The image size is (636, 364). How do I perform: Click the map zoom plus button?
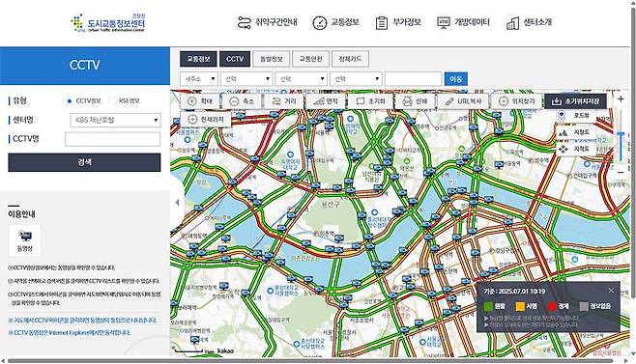point(621,98)
